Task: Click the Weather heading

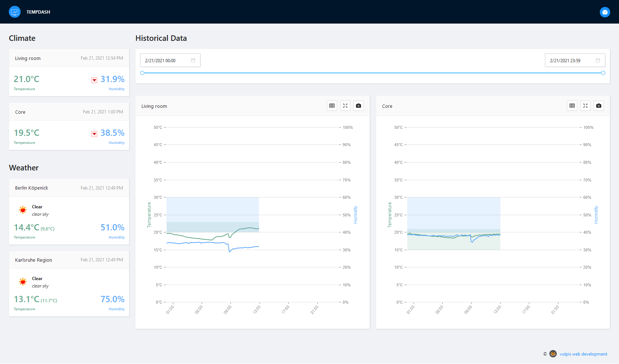Action: click(24, 168)
